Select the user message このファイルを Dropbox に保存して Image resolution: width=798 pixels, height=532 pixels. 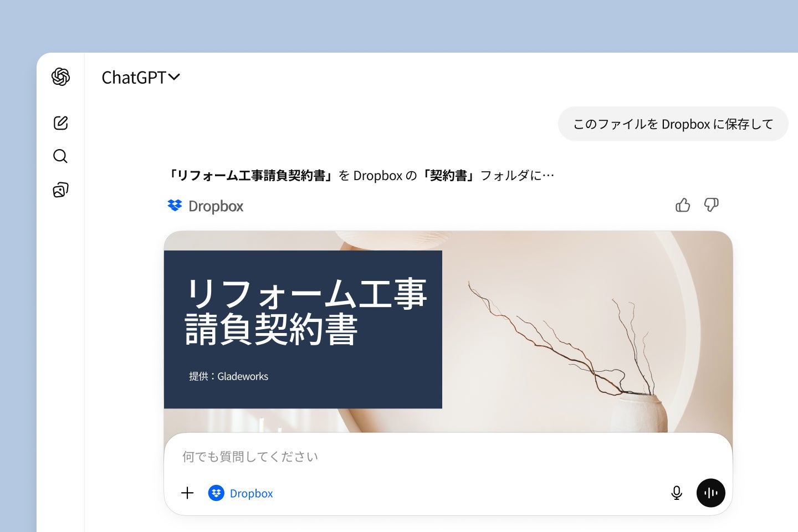pos(673,124)
